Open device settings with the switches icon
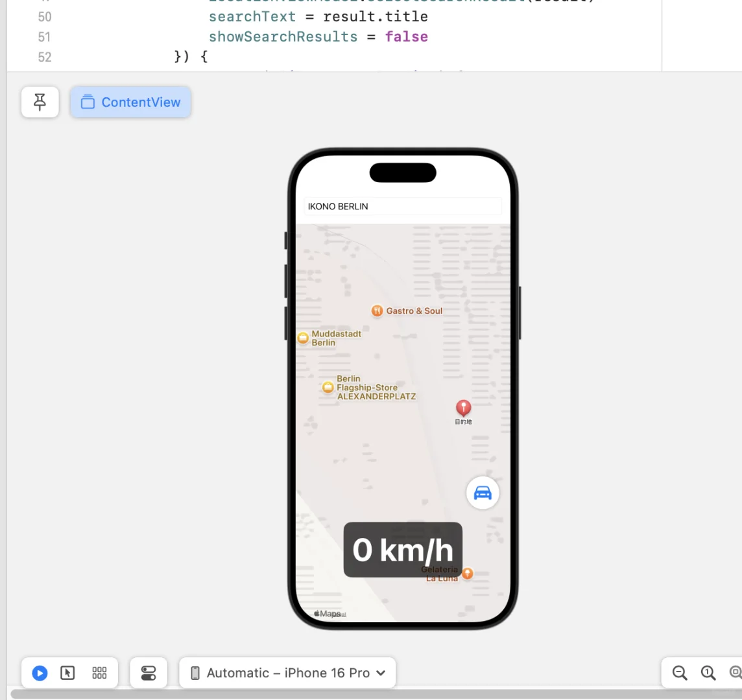The height and width of the screenshot is (700, 742). (149, 673)
